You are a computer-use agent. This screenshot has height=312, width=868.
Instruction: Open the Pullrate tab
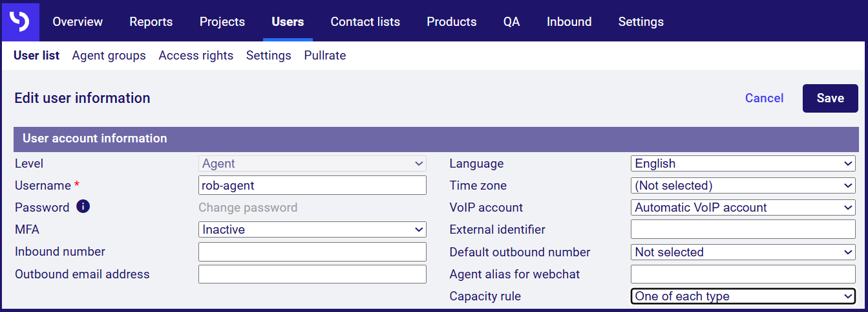point(325,56)
